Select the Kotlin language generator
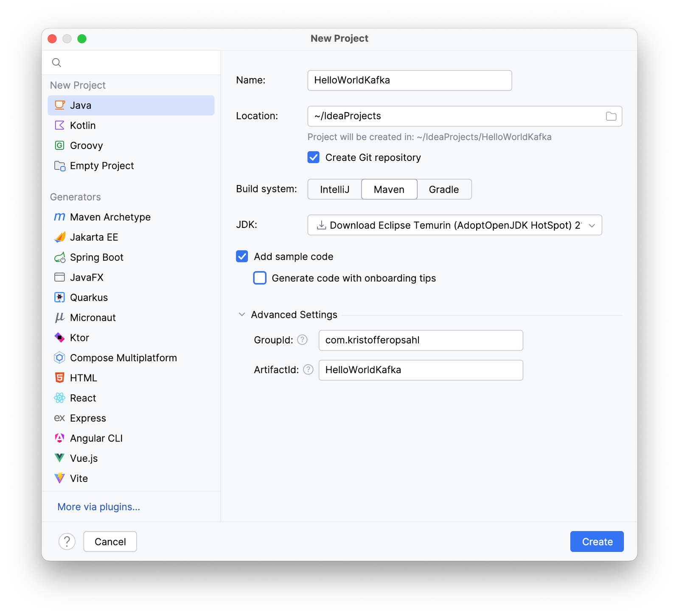The width and height of the screenshot is (679, 616). pyautogui.click(x=83, y=125)
